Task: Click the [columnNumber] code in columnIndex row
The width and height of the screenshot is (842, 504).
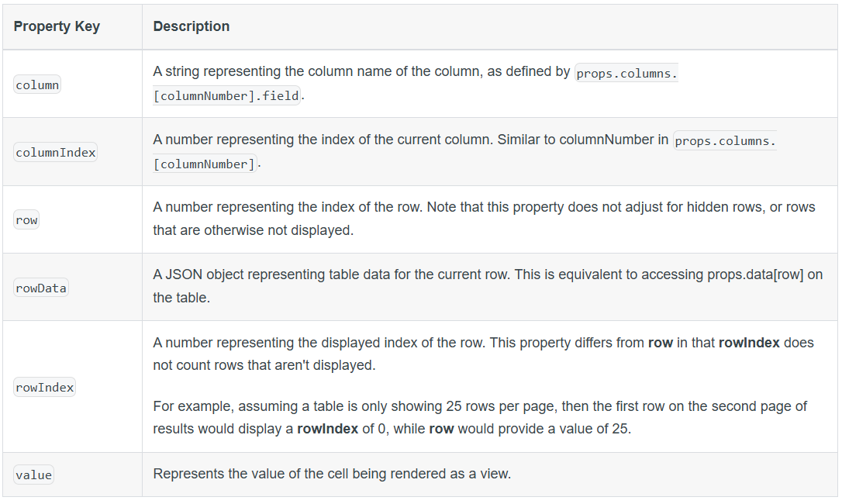Action: 204,164
